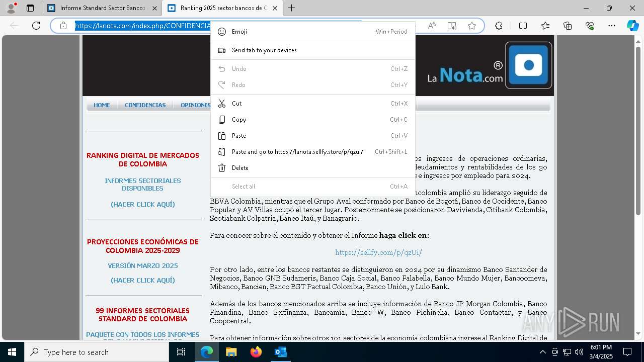Open the Windows Start menu
Viewport: 644px width, 362px height.
coord(12,352)
